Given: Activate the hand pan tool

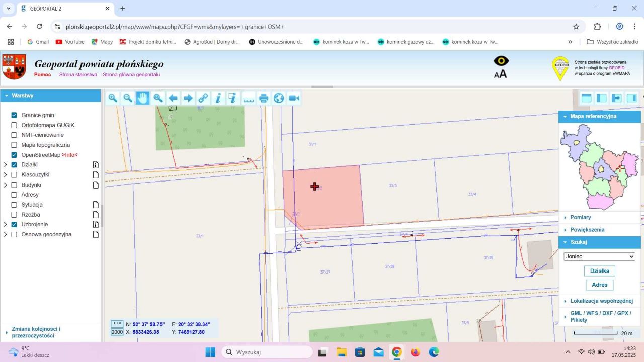Looking at the screenshot, I should coord(143,98).
